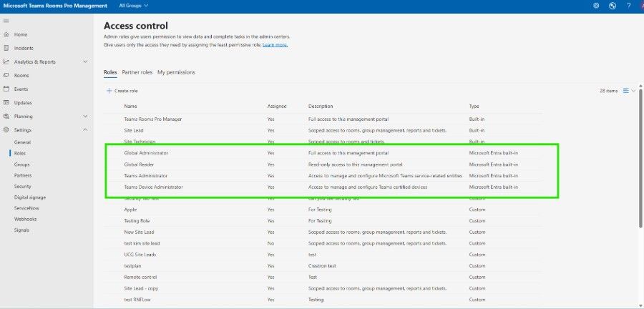The width and height of the screenshot is (644, 309).
Task: Open the Teams Rooms Pro Manager role
Action: [x=153, y=119]
